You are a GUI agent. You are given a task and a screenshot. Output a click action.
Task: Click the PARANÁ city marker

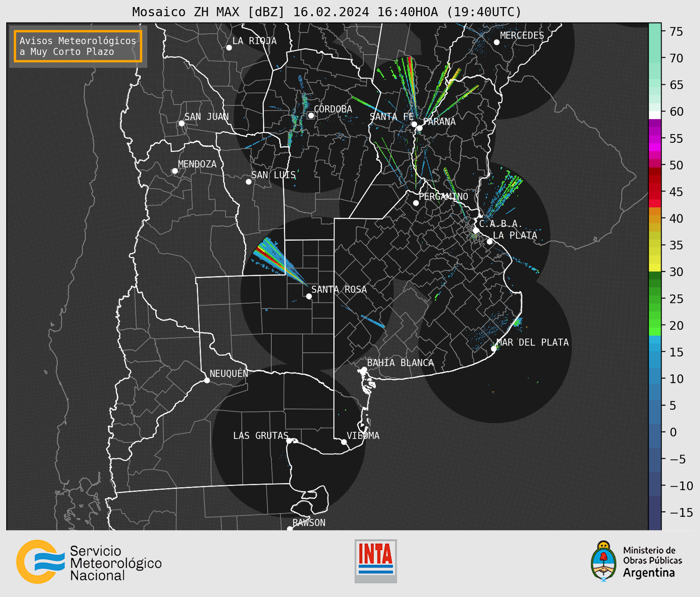pyautogui.click(x=420, y=128)
